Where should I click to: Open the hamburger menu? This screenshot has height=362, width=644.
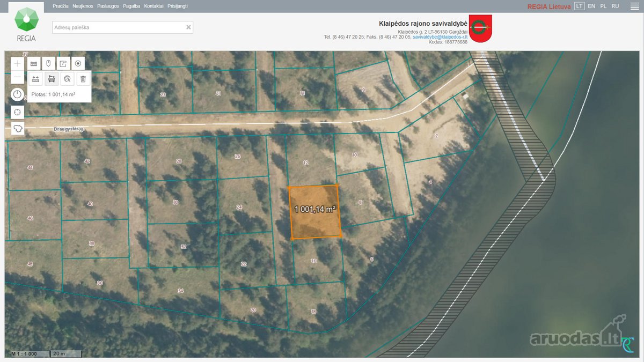pos(634,6)
